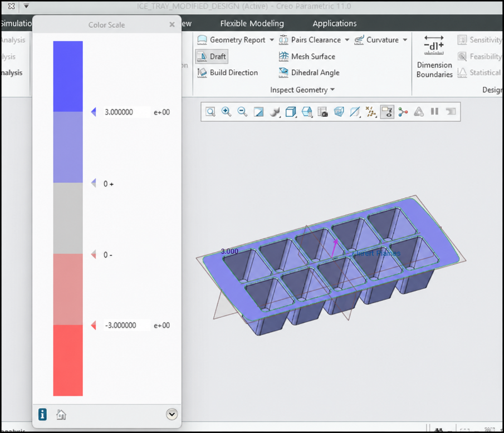Open Dimension Boundaries tool
Viewport: 504px width, 433px height.
434,57
